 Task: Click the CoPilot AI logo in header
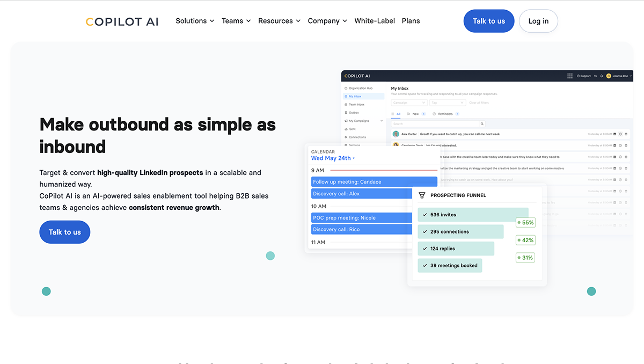tap(122, 21)
